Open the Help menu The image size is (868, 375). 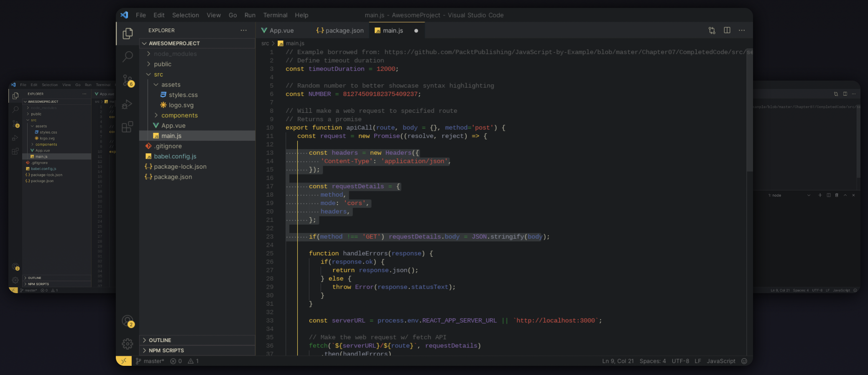(301, 15)
